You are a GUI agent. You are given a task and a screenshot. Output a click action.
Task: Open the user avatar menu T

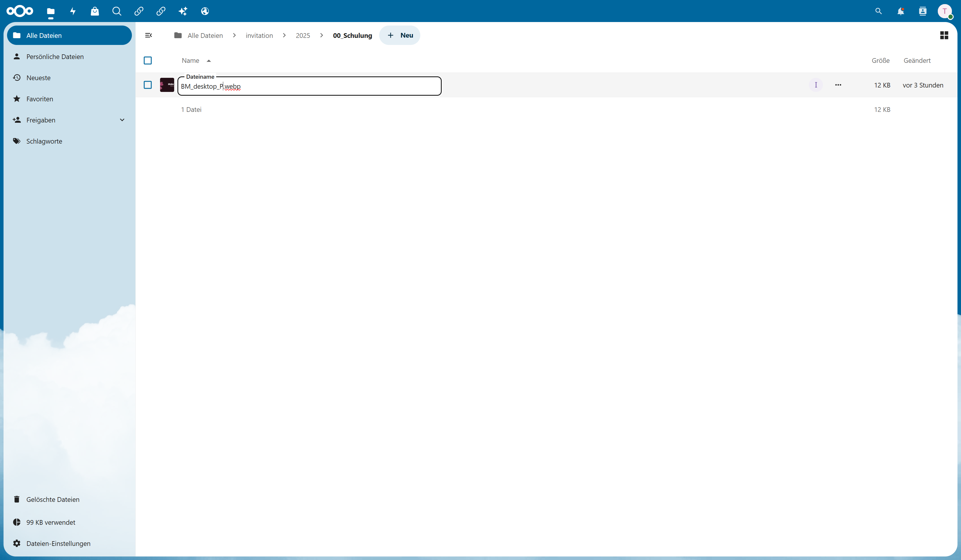point(945,11)
